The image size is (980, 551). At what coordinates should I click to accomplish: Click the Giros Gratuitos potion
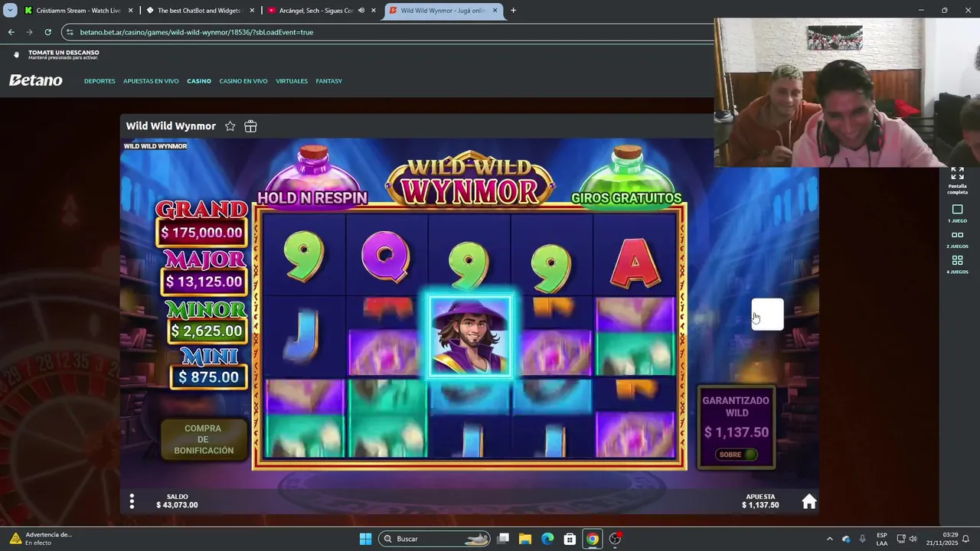pyautogui.click(x=626, y=176)
